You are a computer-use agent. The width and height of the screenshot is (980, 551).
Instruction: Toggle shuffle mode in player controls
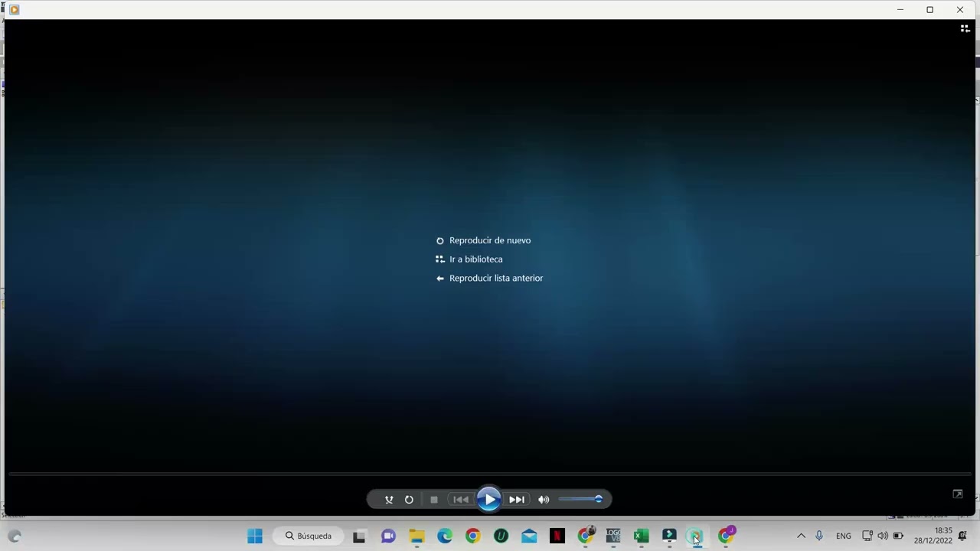tap(389, 500)
